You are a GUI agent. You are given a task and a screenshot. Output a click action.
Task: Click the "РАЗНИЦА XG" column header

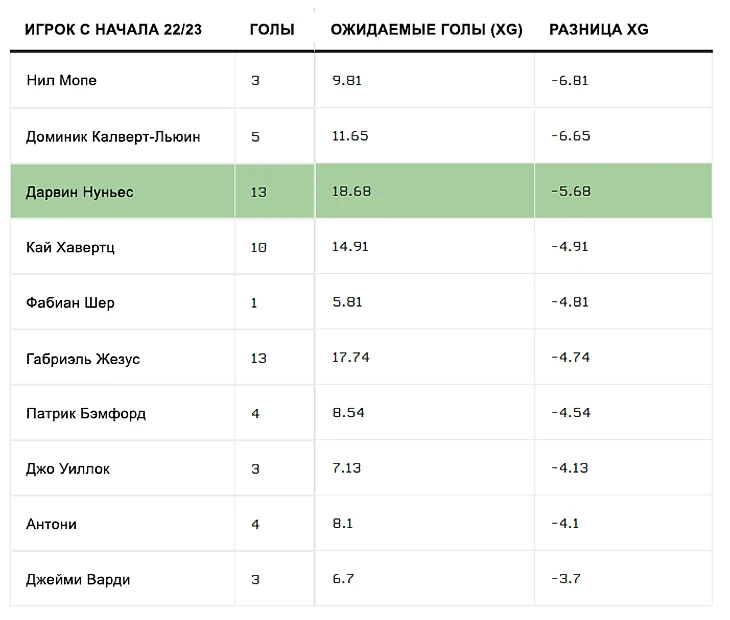tap(599, 29)
